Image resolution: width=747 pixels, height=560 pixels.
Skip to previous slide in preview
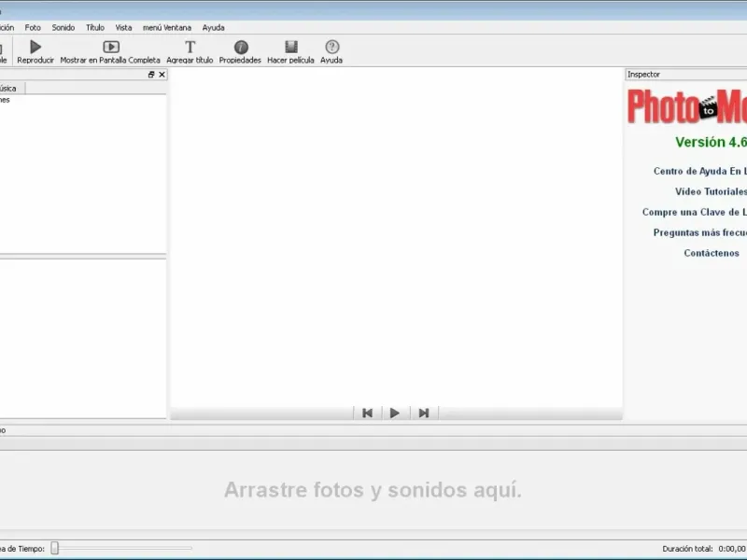pos(367,413)
